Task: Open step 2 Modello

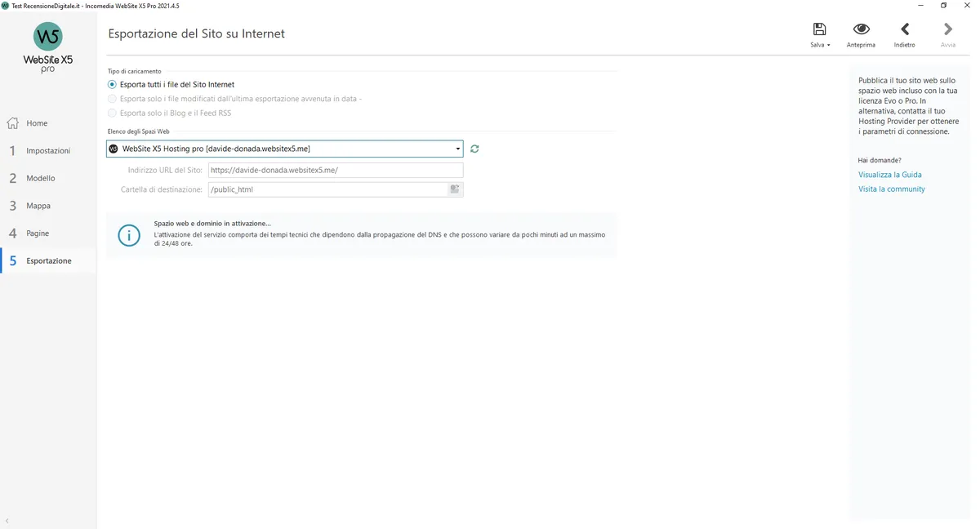Action: tap(48, 178)
